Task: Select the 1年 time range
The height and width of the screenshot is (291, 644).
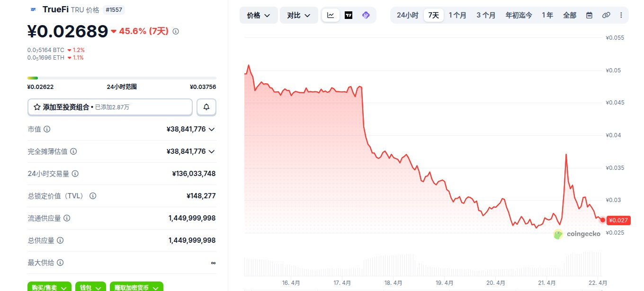Action: click(x=547, y=15)
